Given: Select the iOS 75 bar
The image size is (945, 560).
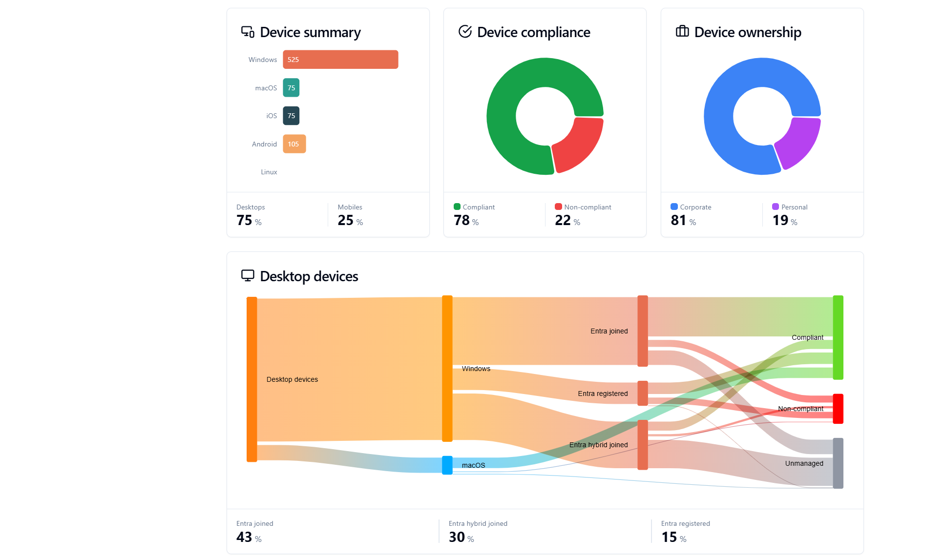Looking at the screenshot, I should pos(291,116).
